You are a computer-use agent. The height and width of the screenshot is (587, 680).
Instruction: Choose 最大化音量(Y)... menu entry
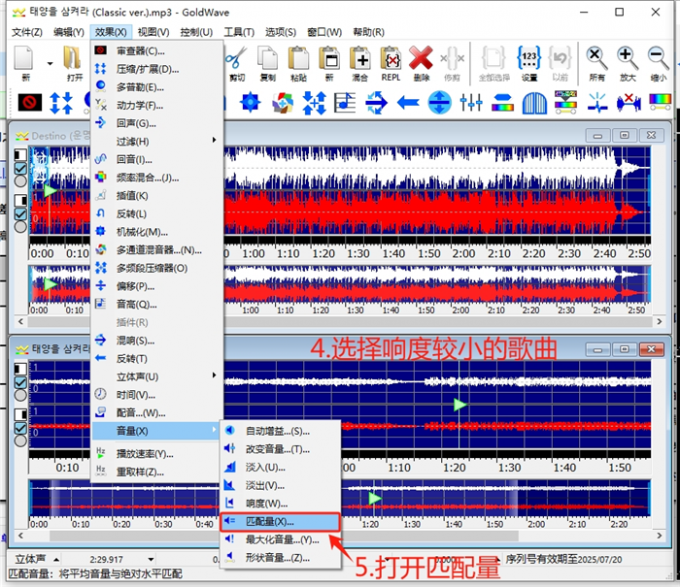click(x=280, y=540)
